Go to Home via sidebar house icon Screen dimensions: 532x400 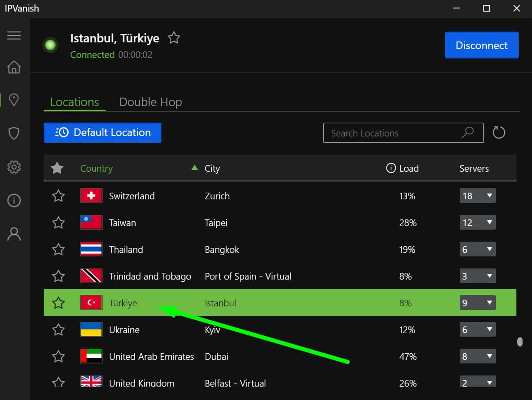click(14, 67)
